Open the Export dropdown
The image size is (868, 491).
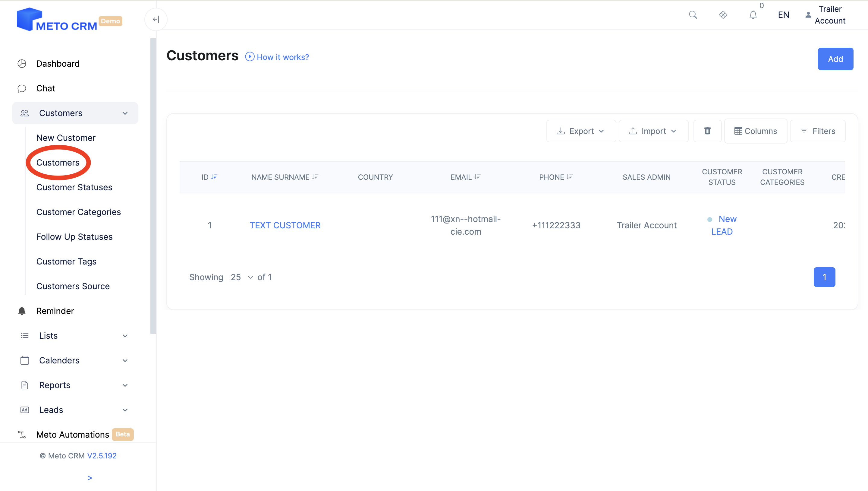point(581,131)
